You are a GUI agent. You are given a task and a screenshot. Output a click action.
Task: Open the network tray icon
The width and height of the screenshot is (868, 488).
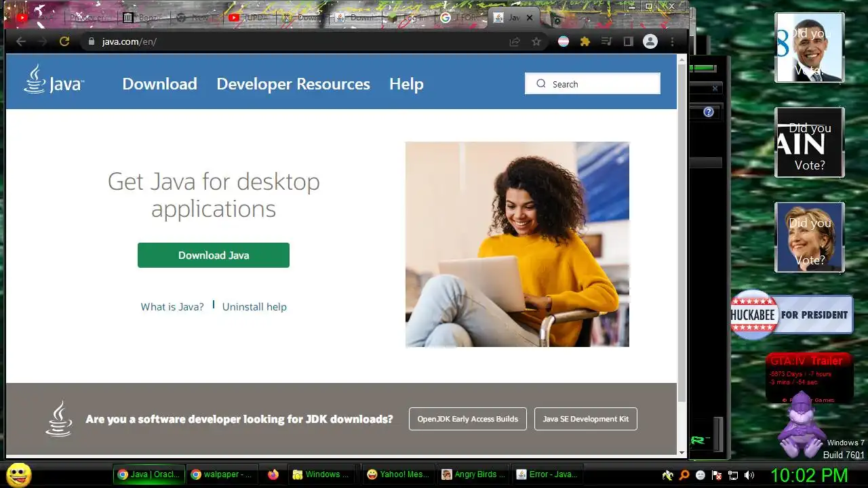click(733, 475)
